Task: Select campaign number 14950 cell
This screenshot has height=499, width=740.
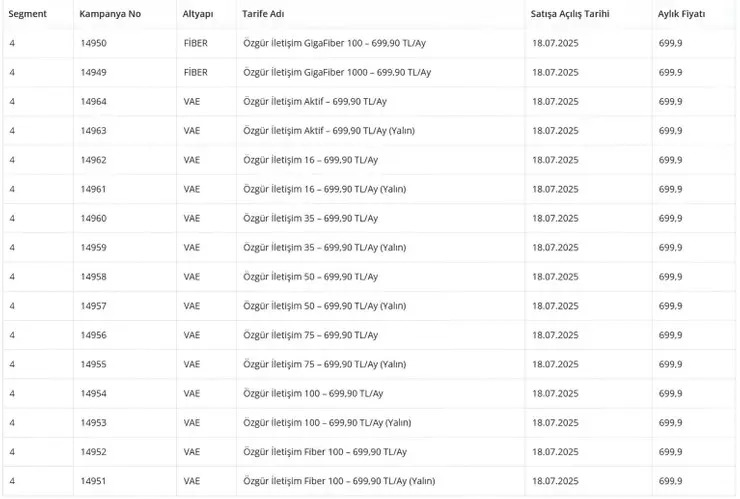Action: click(x=93, y=44)
